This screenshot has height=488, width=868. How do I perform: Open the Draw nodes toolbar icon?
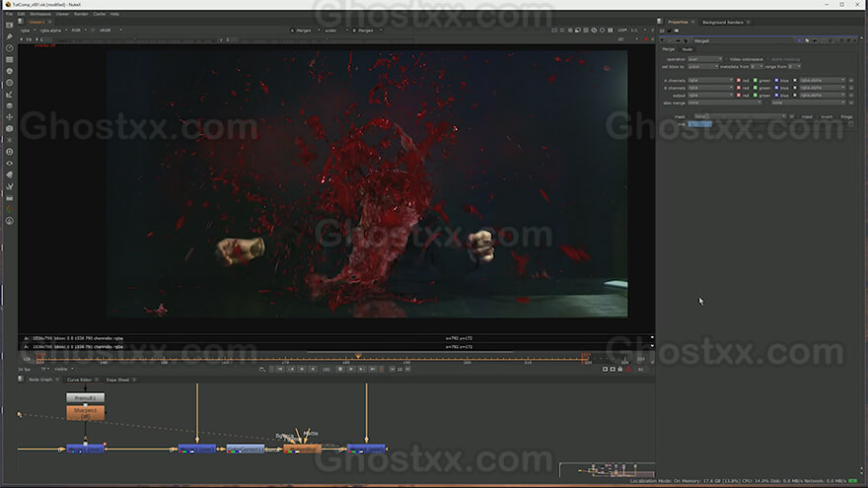(x=10, y=36)
